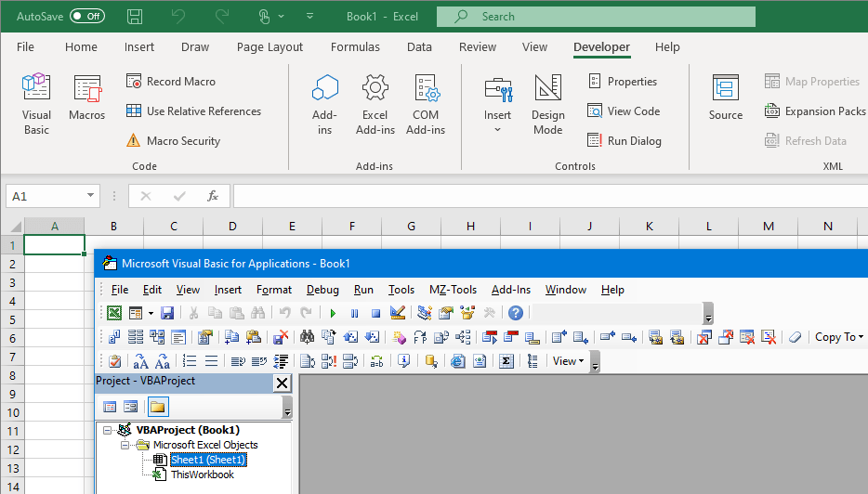Viewport: 868px width, 494px height.
Task: Click the numbered lines icon in VBA toolbar
Action: pyautogui.click(x=190, y=361)
